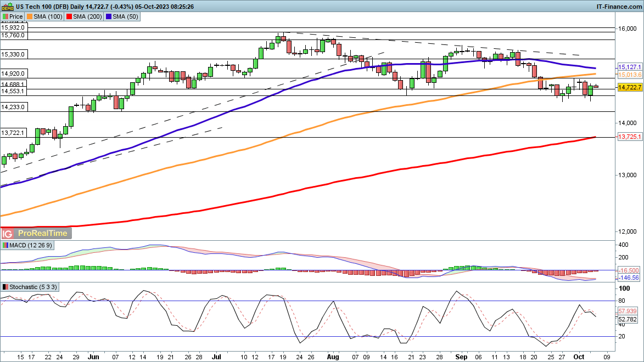Click the 15,932.0 resistance level label

click(x=13, y=27)
